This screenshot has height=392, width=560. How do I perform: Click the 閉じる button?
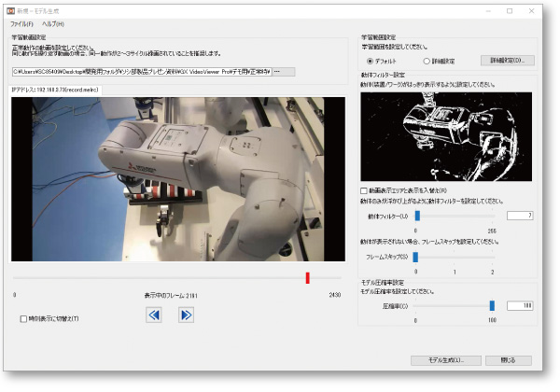(x=508, y=359)
